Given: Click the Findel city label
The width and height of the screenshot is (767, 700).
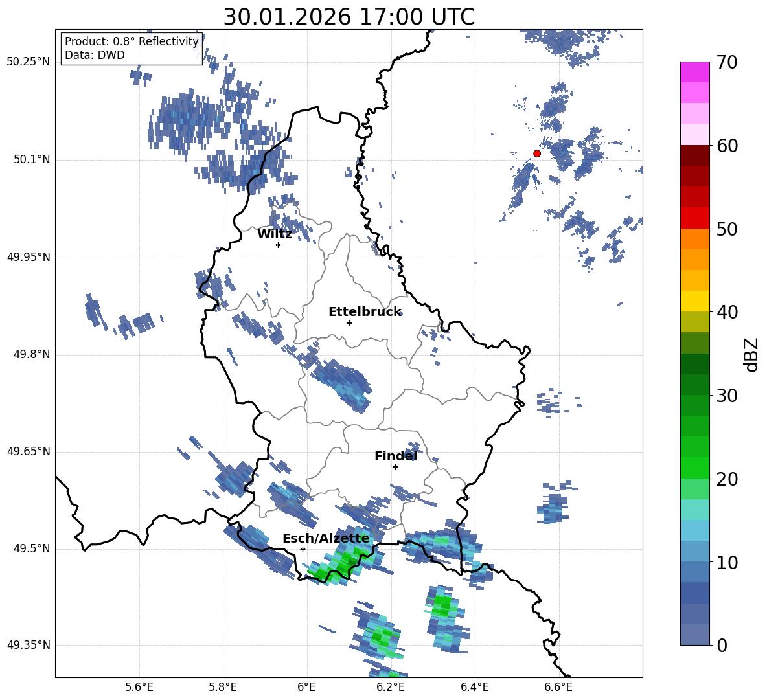Looking at the screenshot, I should point(395,456).
